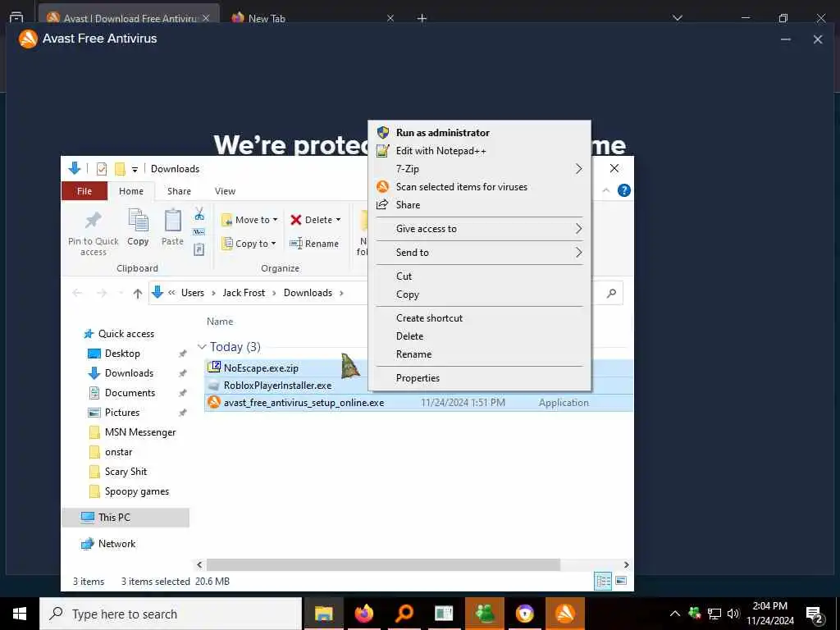Open Downloads in navigation pane

coord(129,373)
